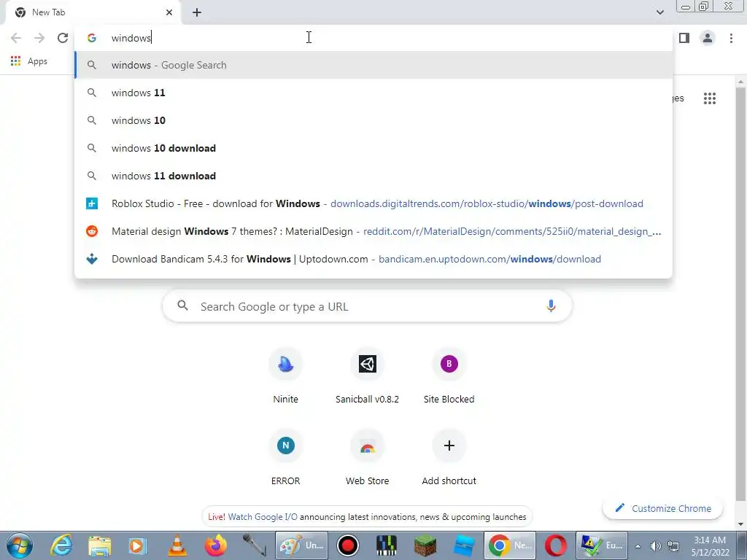Open the microphone app icon on the taskbar
747x560 pixels.
[254, 545]
